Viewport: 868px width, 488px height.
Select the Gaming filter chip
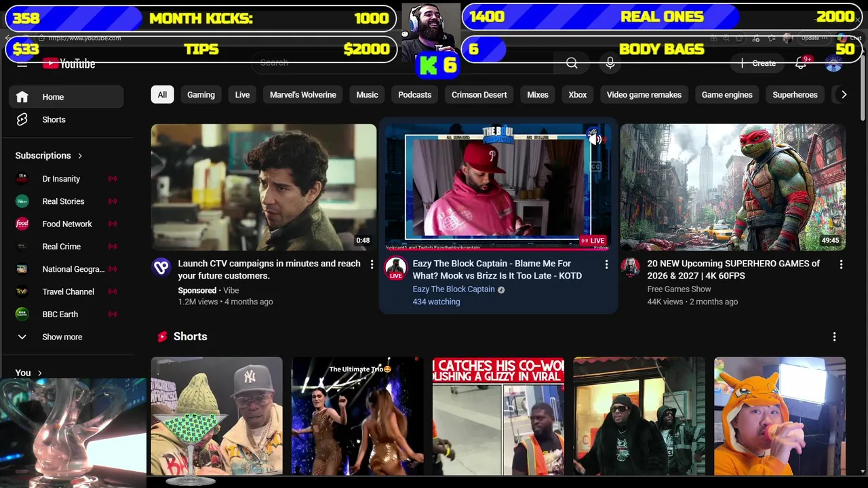[x=201, y=95]
